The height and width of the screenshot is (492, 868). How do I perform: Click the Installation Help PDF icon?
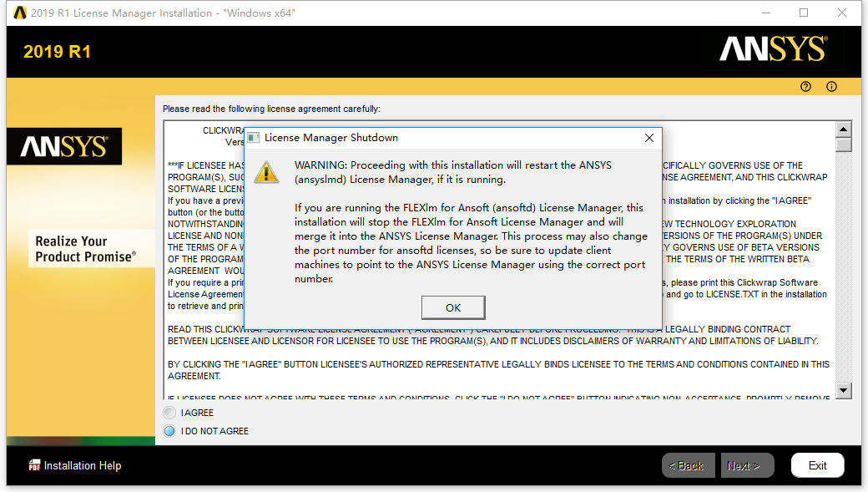coord(34,465)
